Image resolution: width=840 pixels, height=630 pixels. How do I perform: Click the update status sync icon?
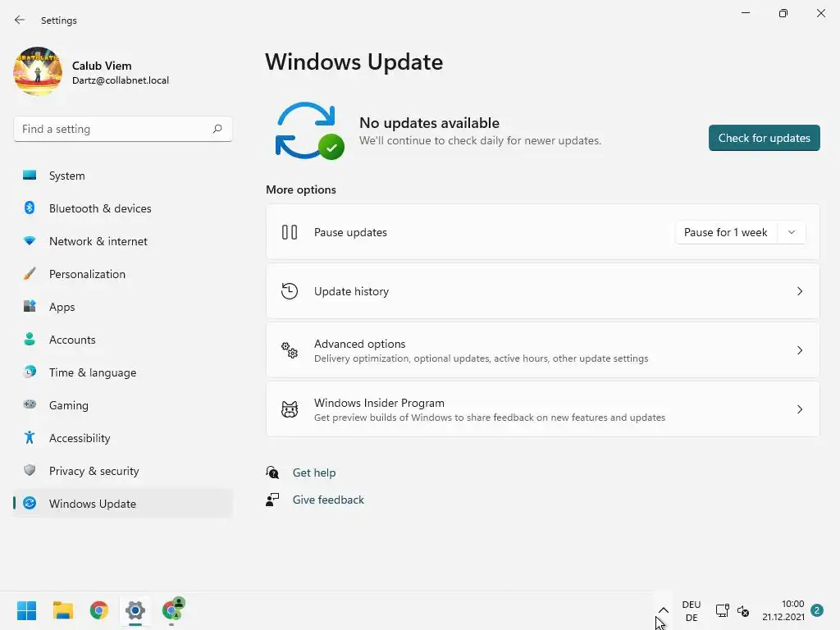[309, 130]
